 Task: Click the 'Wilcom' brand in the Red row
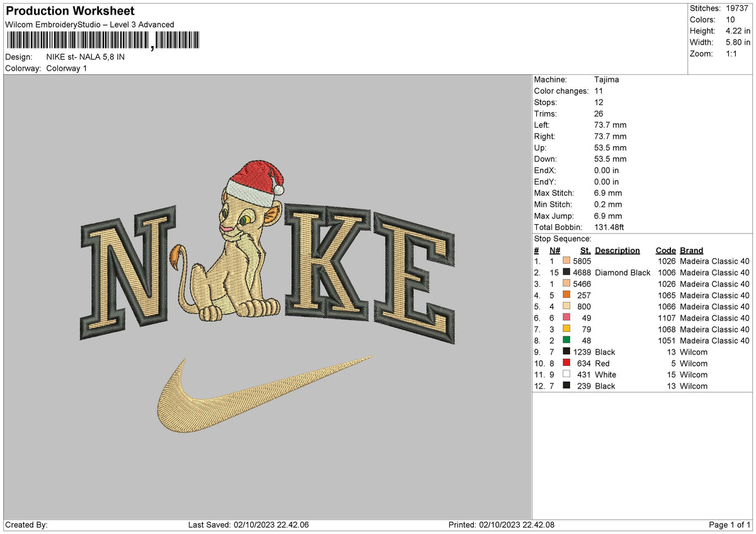click(x=694, y=363)
